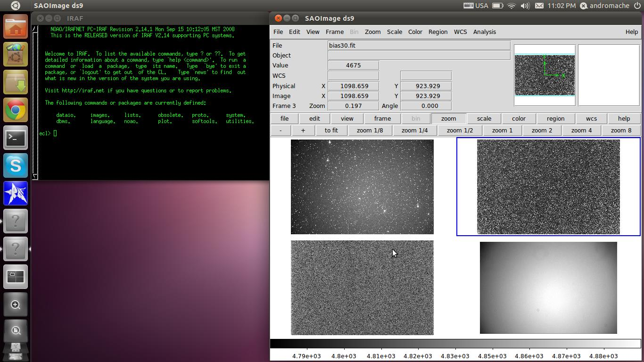Image resolution: width=644 pixels, height=362 pixels.
Task: Set zoom to 8
Action: pos(621,130)
